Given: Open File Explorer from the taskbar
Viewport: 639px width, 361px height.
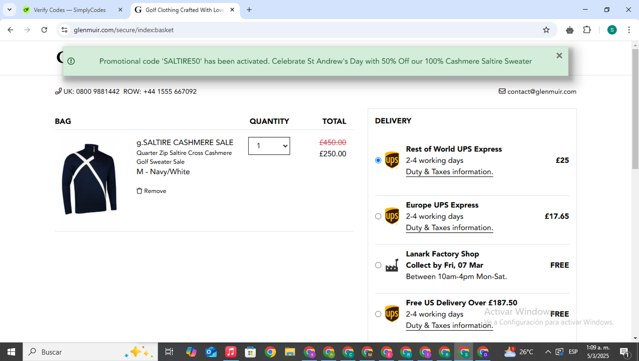Looking at the screenshot, I should pyautogui.click(x=290, y=352).
